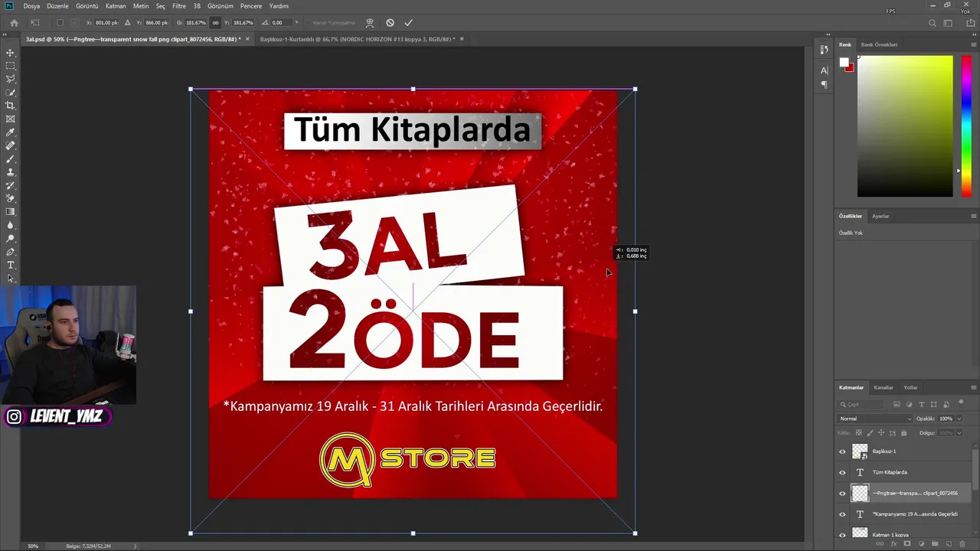Click the foreground color swatch in Renk panel

pos(844,63)
